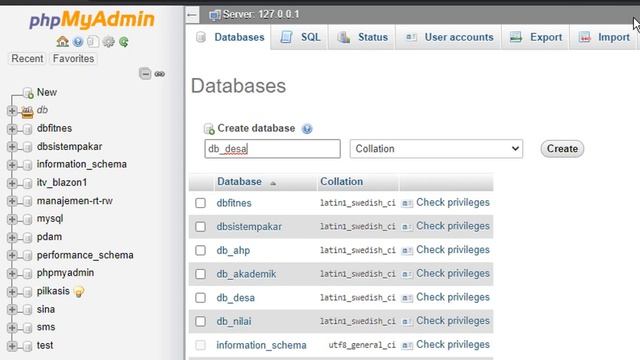The width and height of the screenshot is (640, 360).
Task: Open the Export tab
Action: (536, 38)
